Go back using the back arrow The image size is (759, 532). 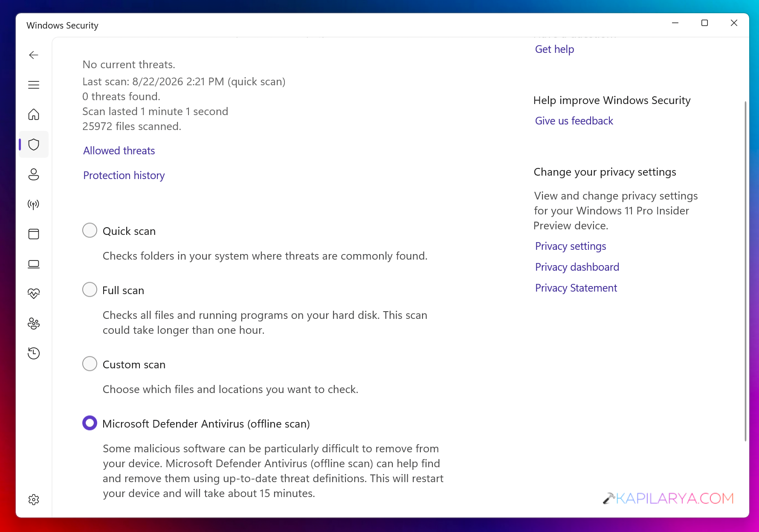pos(34,55)
